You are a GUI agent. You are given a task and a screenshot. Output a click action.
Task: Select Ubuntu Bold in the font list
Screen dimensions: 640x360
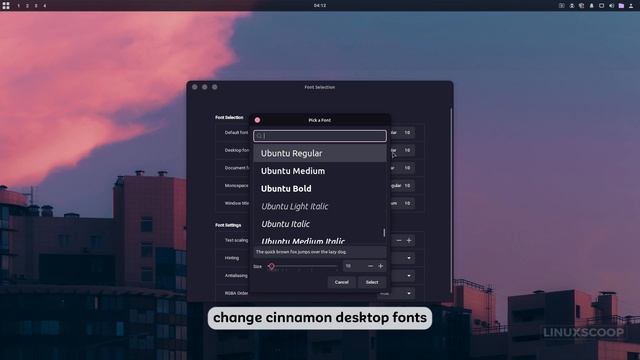point(320,189)
